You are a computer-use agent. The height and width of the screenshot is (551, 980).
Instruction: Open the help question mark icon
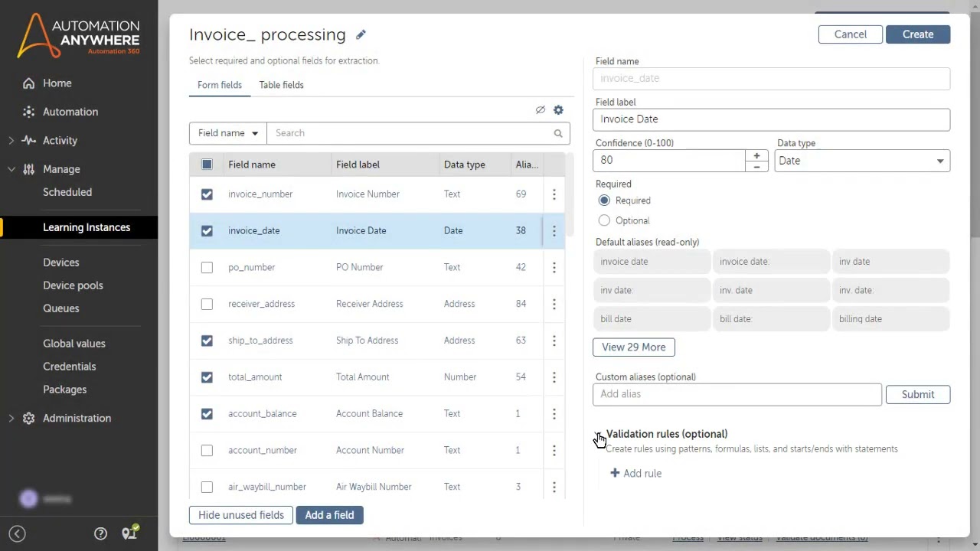tap(100, 534)
